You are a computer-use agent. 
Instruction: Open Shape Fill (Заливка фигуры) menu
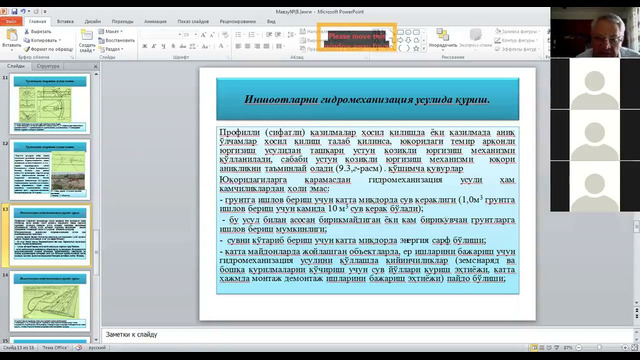click(518, 31)
